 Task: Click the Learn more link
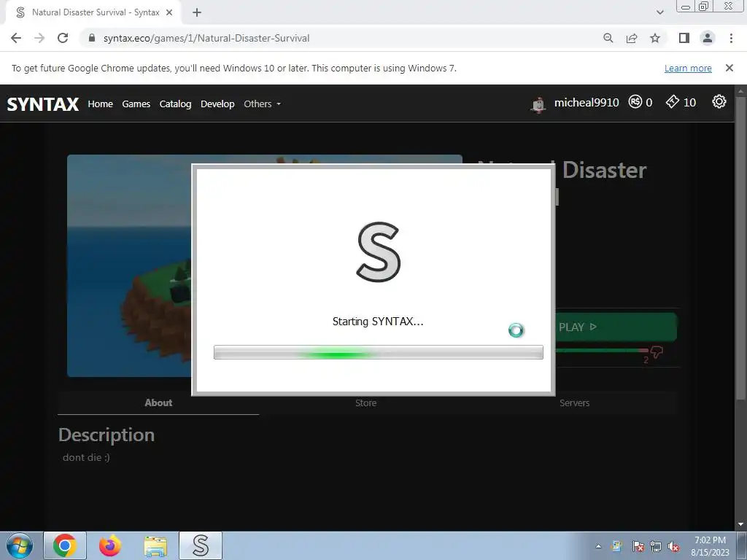pos(688,68)
